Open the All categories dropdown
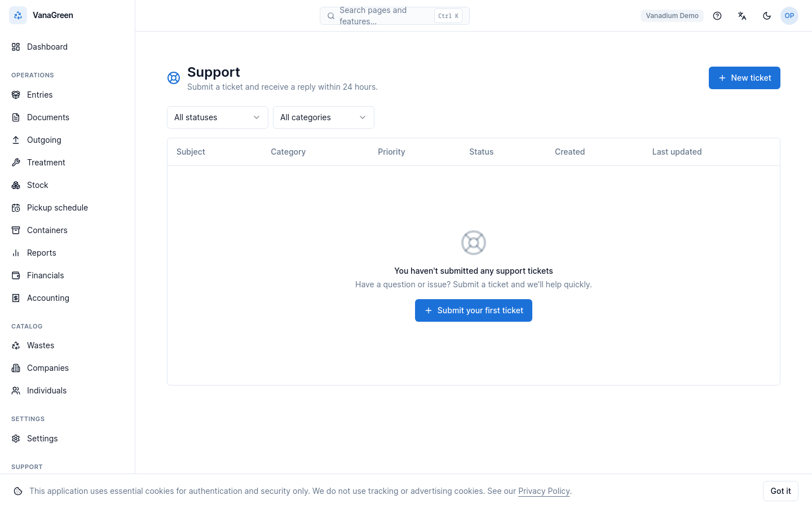812x508 pixels. 324,117
